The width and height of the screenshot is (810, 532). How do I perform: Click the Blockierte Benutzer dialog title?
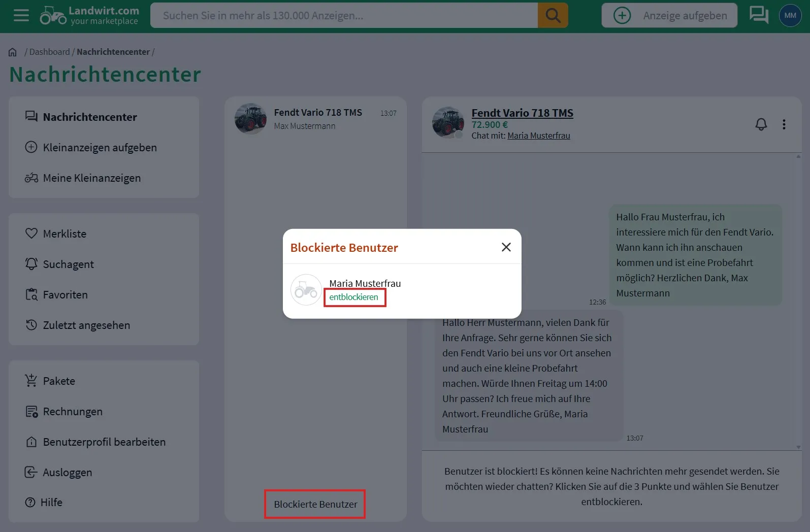point(344,248)
